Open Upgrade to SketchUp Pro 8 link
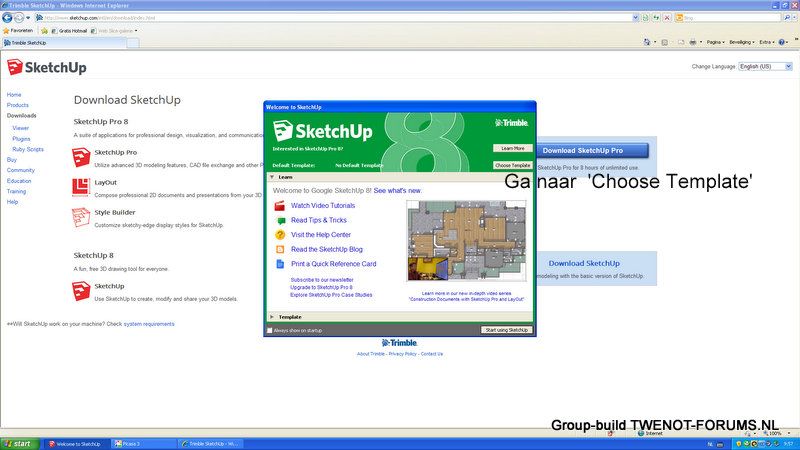The width and height of the screenshot is (800, 450). coord(321,287)
